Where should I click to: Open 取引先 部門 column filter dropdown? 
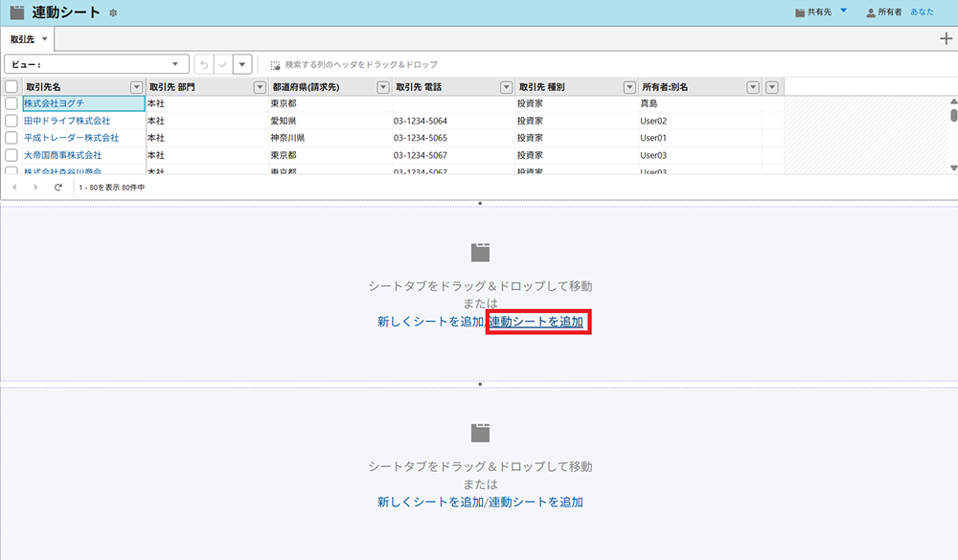(x=260, y=87)
